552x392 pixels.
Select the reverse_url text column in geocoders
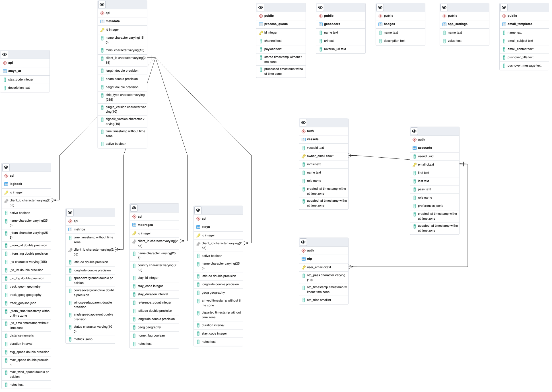pos(341,49)
